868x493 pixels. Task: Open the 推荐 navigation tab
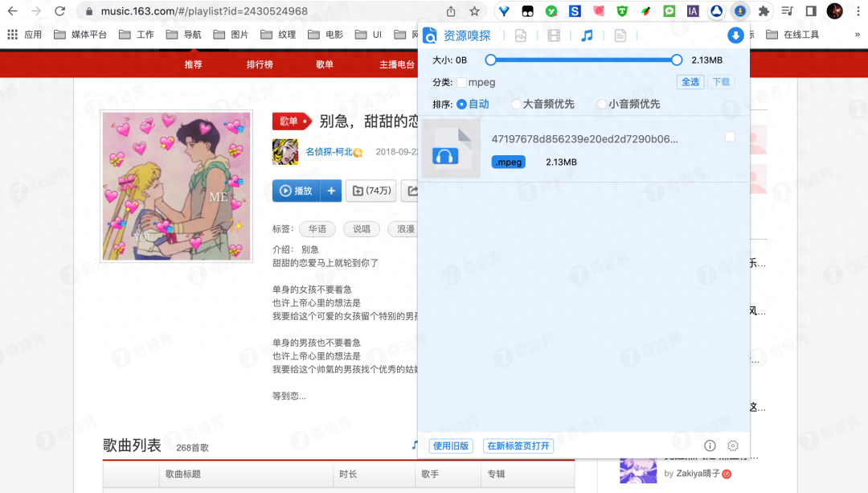coord(193,64)
